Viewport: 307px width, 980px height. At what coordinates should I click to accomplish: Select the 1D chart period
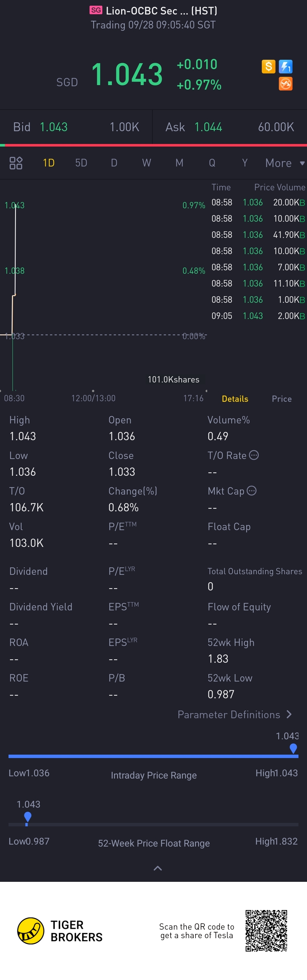(49, 163)
